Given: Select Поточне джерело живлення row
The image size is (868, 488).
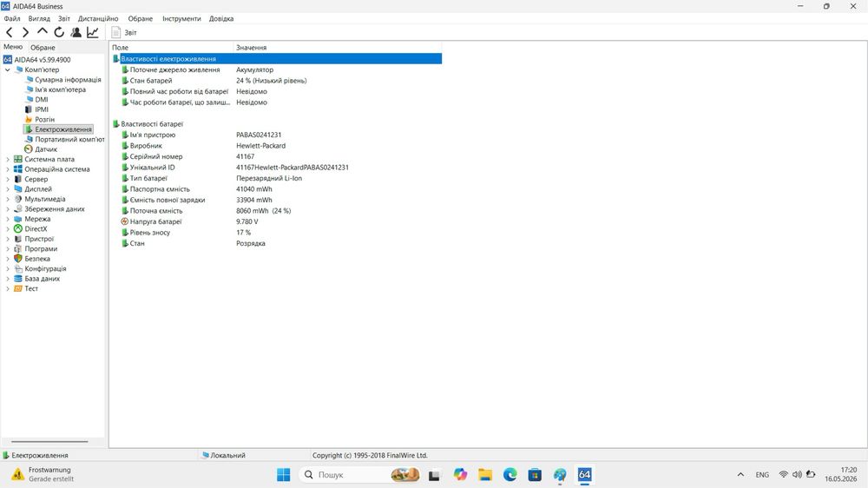Looking at the screenshot, I should (x=276, y=69).
